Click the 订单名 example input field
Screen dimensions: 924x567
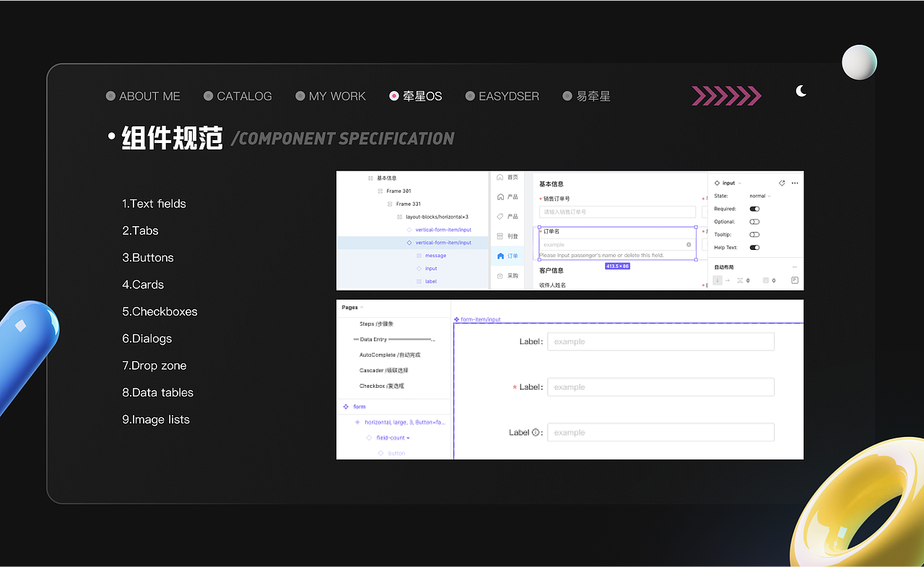[617, 245]
